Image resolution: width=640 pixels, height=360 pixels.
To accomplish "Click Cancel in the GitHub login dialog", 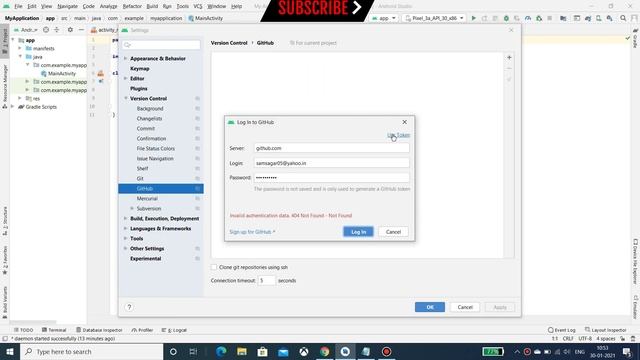I will tap(393, 232).
